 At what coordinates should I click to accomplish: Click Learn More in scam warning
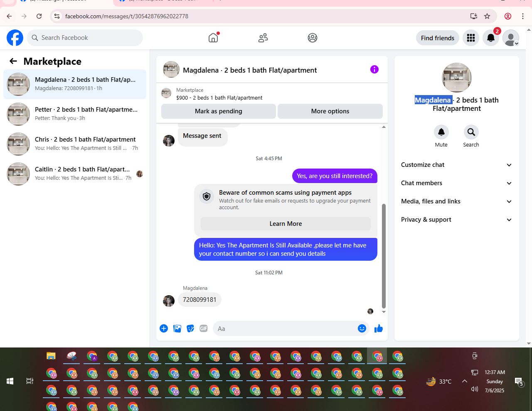click(286, 224)
